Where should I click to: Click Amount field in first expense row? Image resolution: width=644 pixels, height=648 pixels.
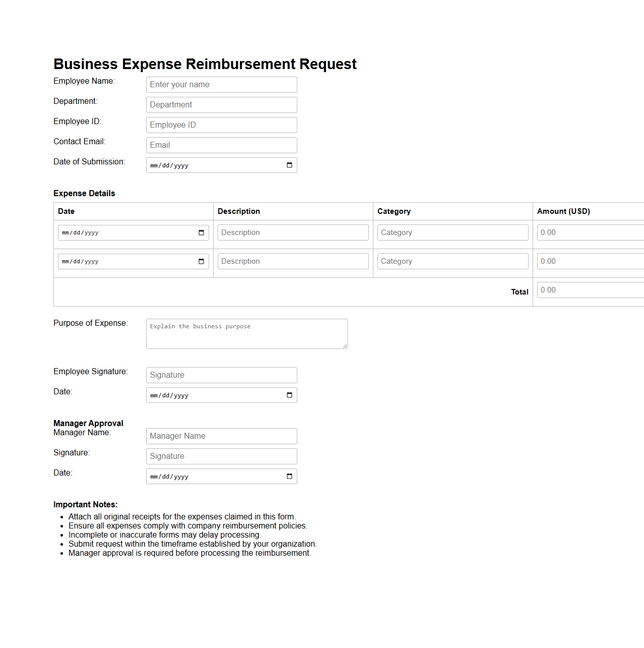tap(590, 232)
